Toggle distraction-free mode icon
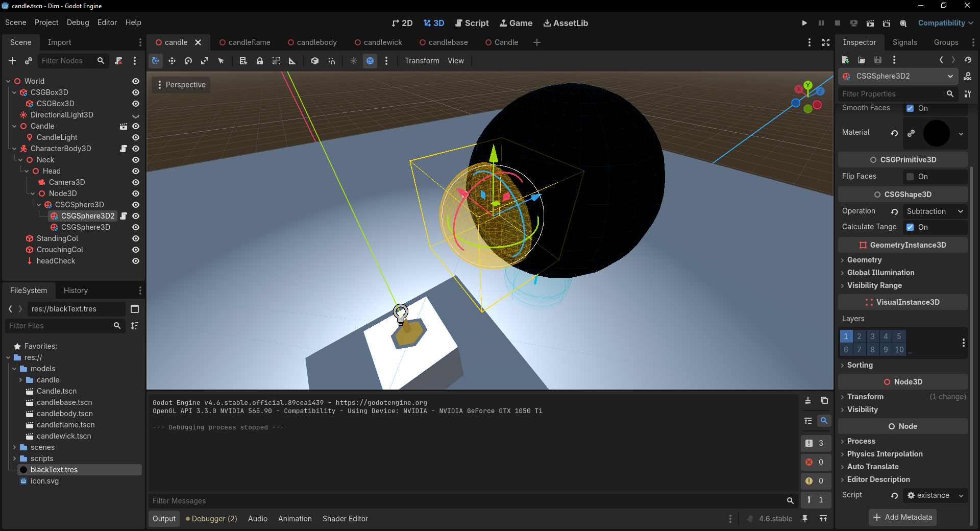Viewport: 980px width, 531px height. 826,42
